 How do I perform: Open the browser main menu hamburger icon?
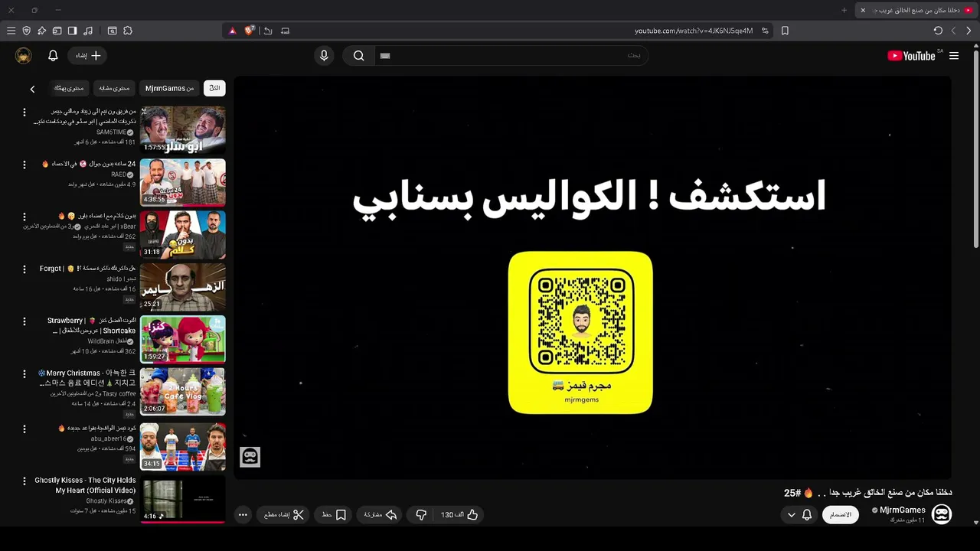[11, 31]
